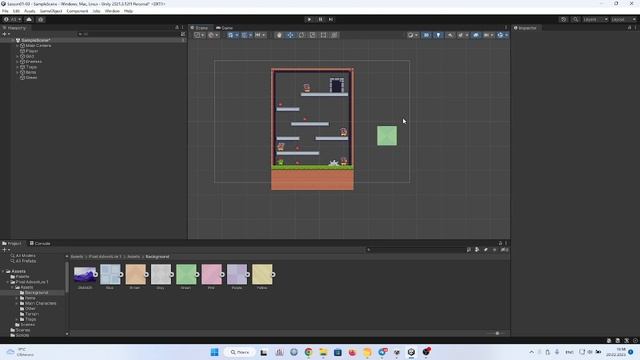Select the Yellow background asset thumbnail
Image resolution: width=640 pixels, height=360 pixels.
point(262,274)
